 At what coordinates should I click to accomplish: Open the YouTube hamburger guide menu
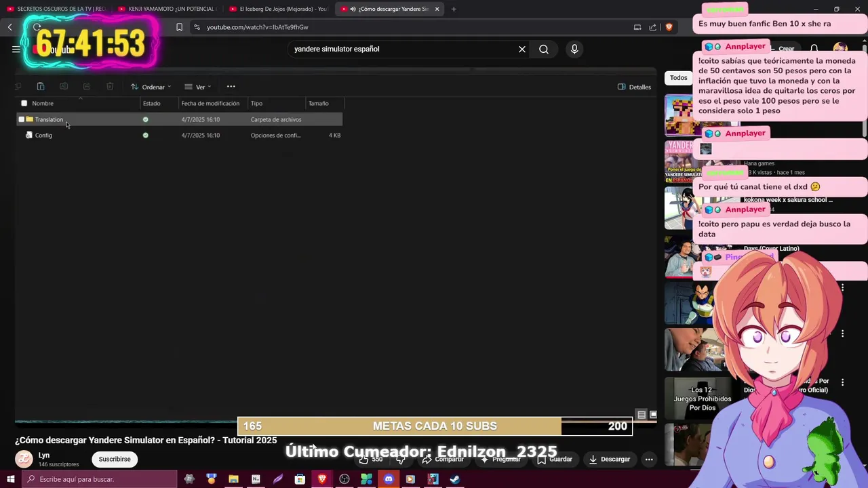16,49
